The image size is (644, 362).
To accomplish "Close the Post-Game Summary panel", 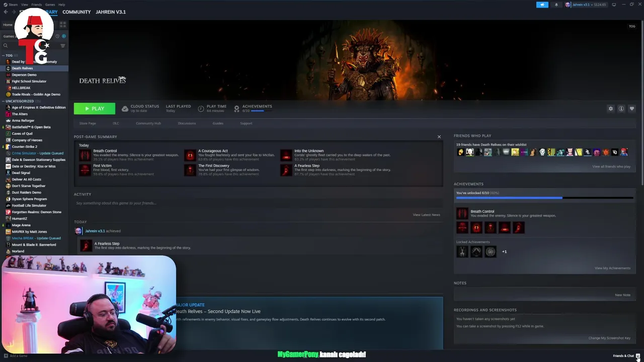I will [439, 137].
